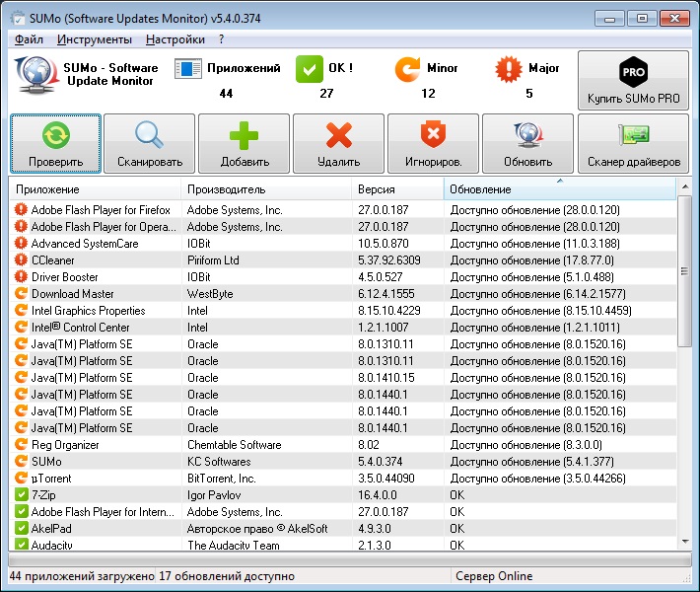
Task: Click Купить SUMo PRO button
Action: pos(634,81)
